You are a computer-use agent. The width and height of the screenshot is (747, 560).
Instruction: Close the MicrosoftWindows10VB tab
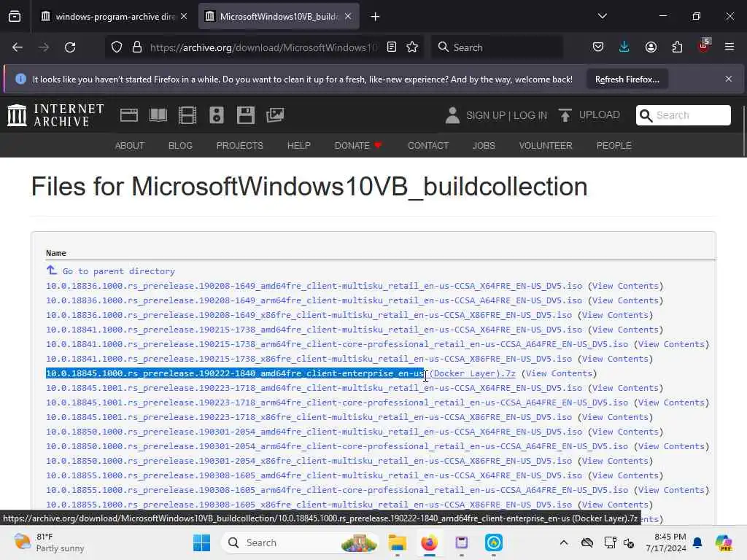348,16
